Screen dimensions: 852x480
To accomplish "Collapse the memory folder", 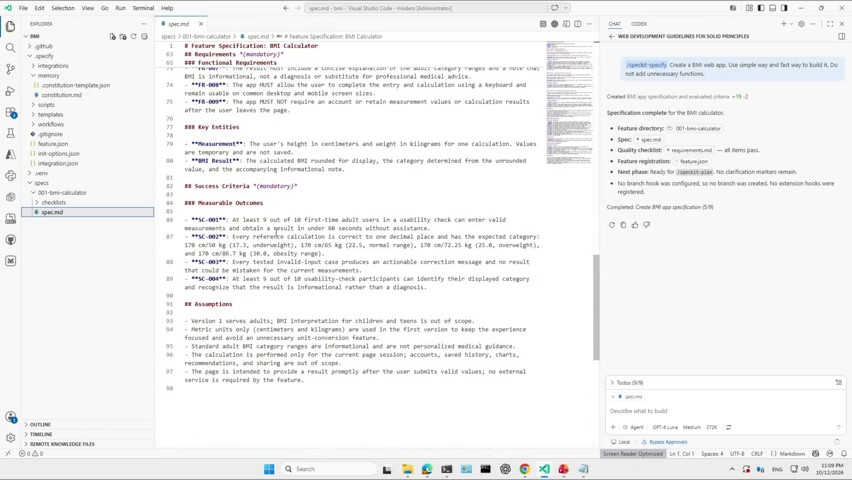I will click(x=48, y=76).
